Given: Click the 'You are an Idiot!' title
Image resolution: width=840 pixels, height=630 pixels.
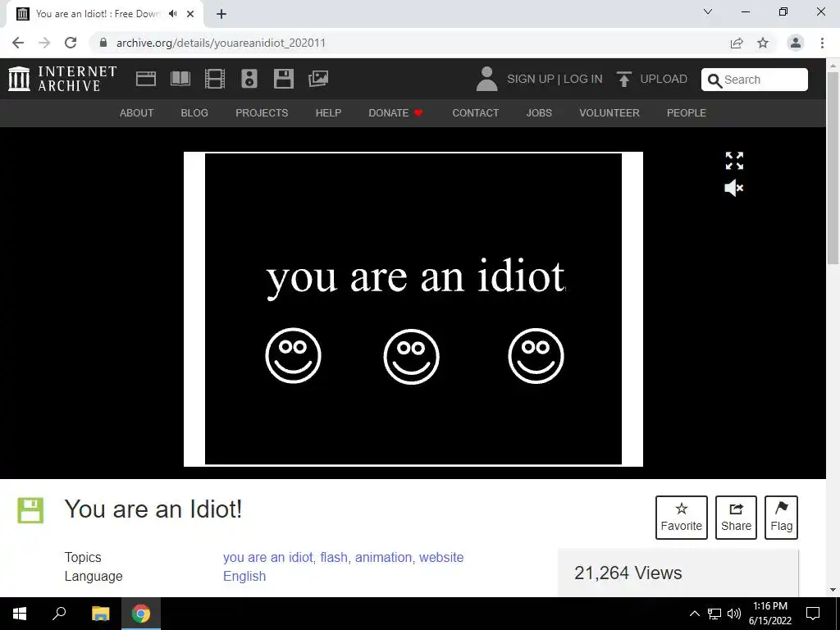Looking at the screenshot, I should 153,509.
